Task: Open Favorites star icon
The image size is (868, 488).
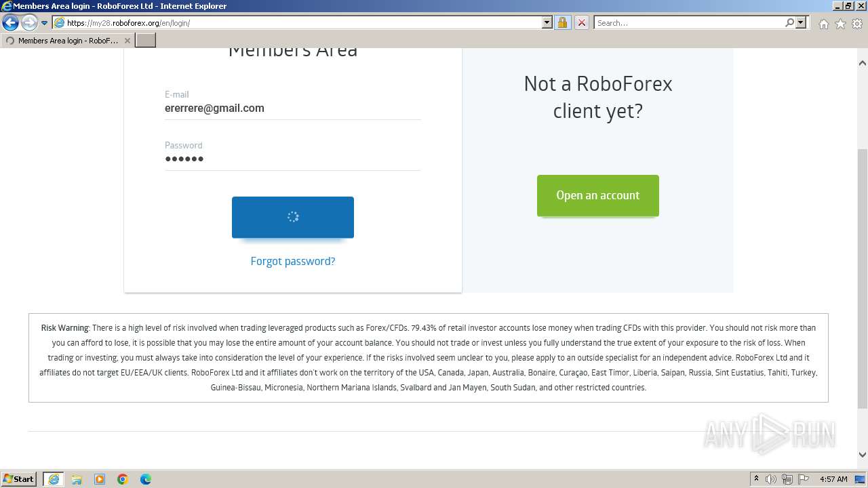Action: 840,24
